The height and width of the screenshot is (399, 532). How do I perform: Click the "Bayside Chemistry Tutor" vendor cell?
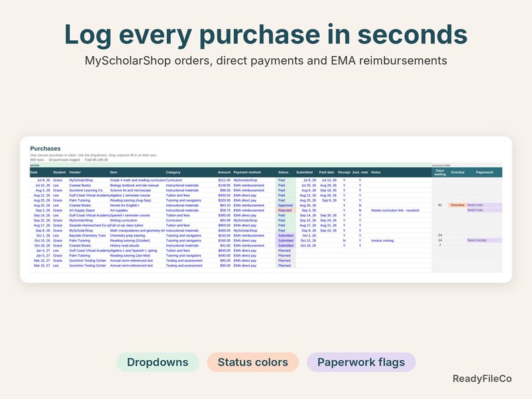pyautogui.click(x=88, y=236)
